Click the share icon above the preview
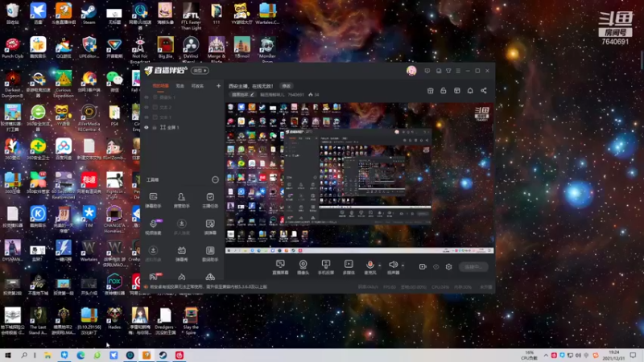 coord(484,90)
